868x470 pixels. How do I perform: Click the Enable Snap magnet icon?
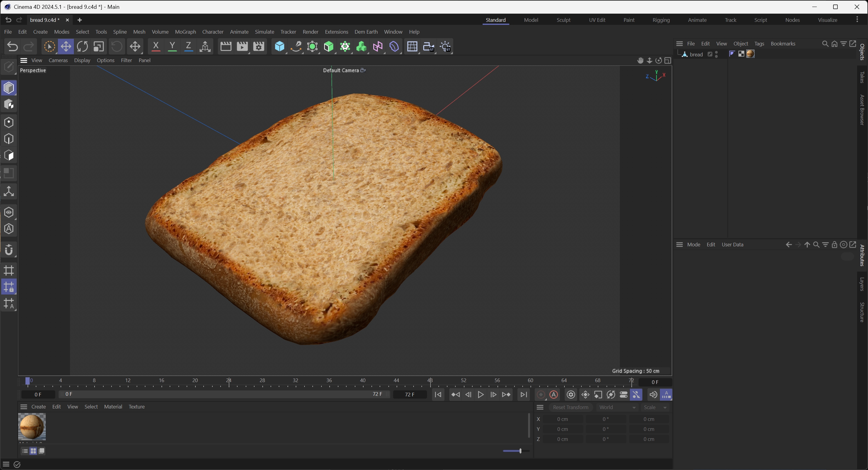click(9, 250)
